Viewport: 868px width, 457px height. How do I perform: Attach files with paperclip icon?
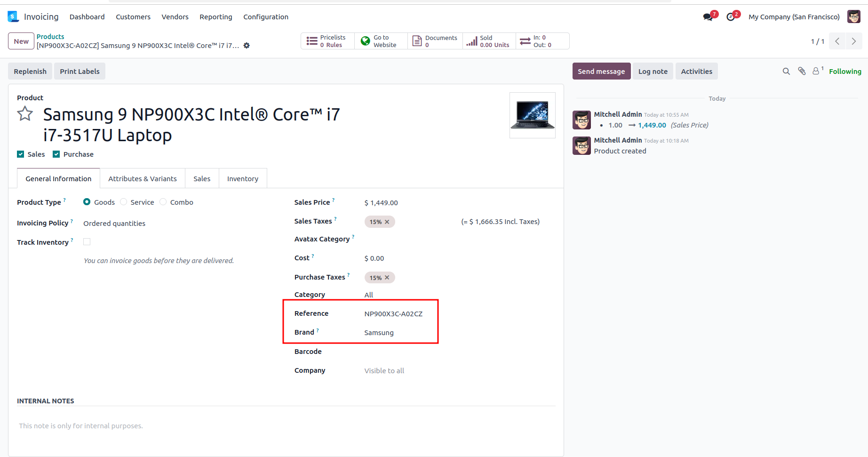click(x=802, y=72)
